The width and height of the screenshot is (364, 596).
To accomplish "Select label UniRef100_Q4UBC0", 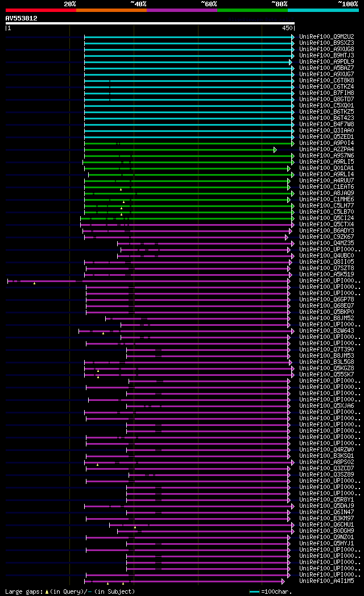I will coord(326,256).
